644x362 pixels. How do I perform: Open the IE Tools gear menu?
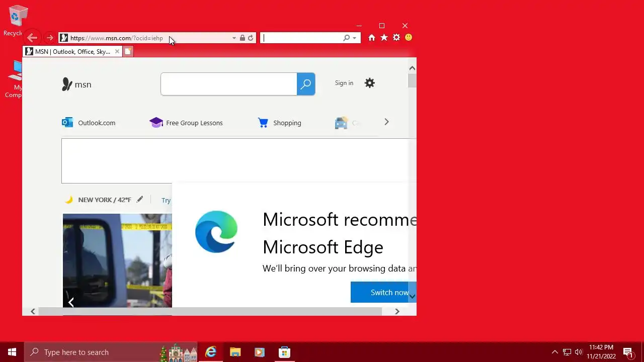[x=396, y=38]
